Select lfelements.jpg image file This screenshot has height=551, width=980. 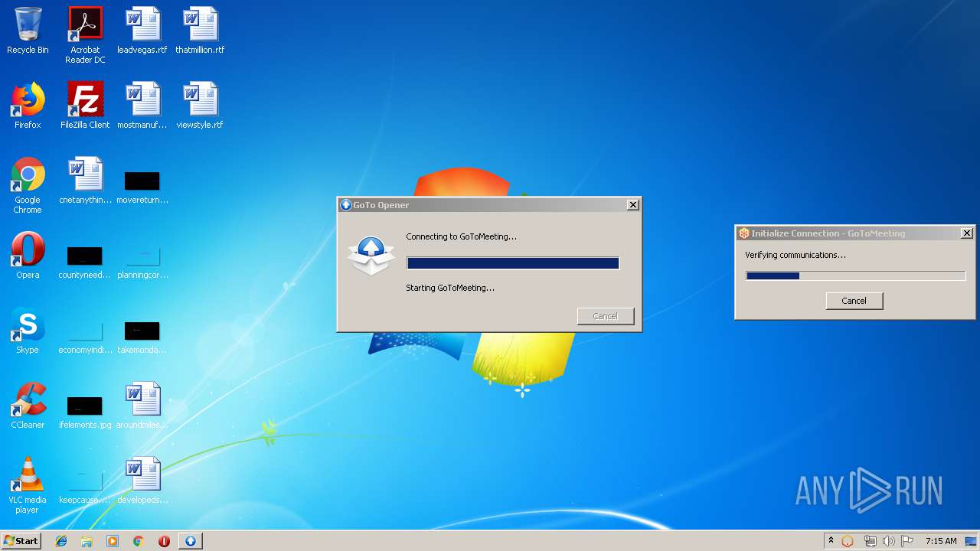[x=85, y=412]
